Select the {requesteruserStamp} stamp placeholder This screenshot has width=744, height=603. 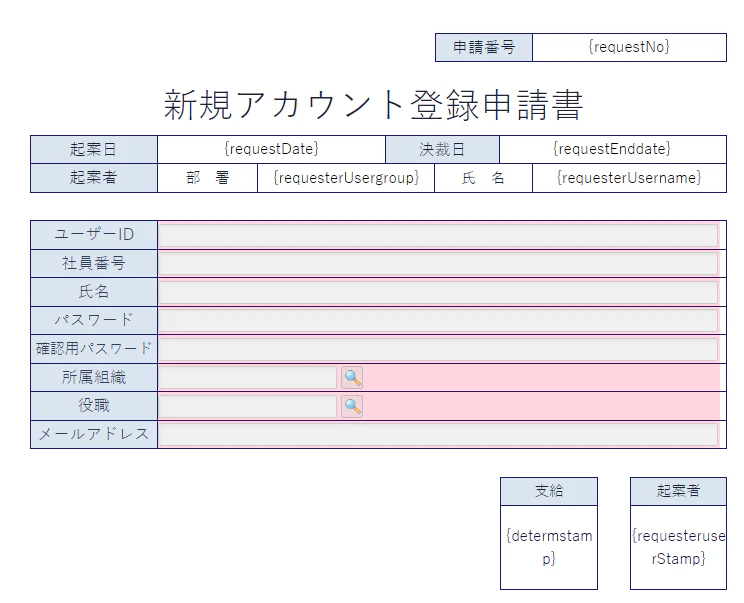pyautogui.click(x=679, y=547)
